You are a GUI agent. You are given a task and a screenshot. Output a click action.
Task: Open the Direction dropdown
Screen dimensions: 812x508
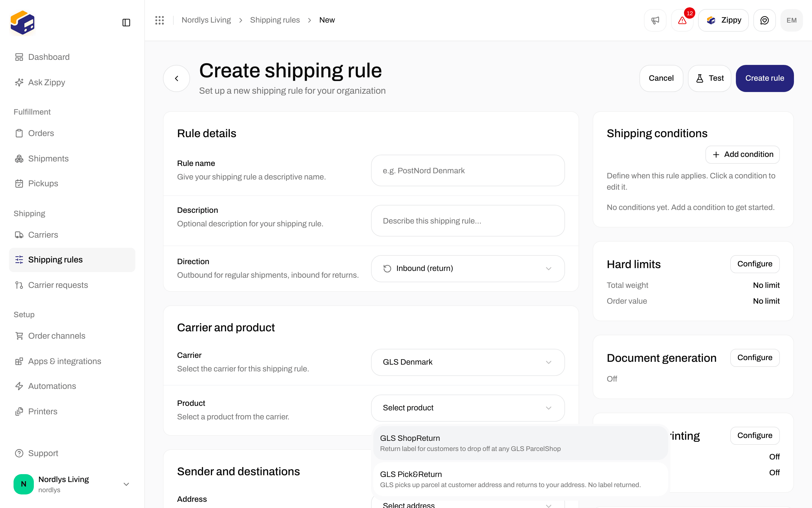coord(468,268)
